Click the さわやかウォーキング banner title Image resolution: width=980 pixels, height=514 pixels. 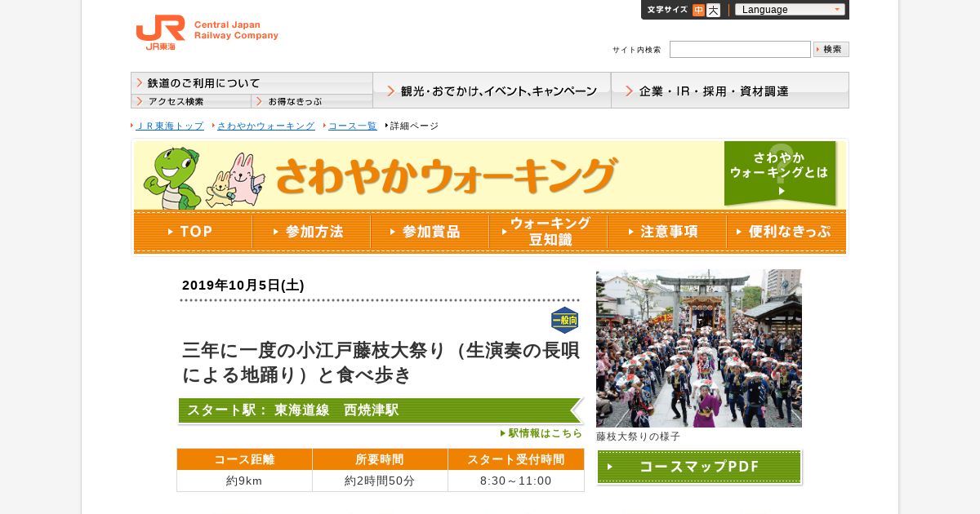click(x=446, y=175)
